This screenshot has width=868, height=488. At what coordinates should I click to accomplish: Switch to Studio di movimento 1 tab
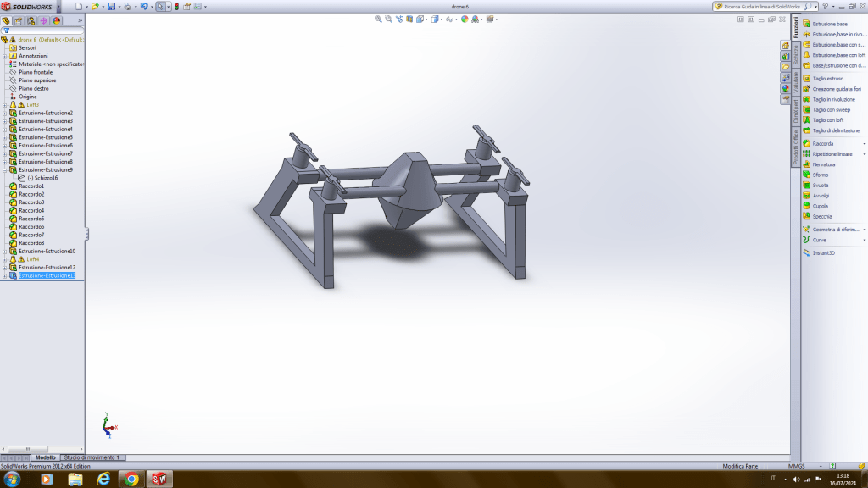pos(93,457)
